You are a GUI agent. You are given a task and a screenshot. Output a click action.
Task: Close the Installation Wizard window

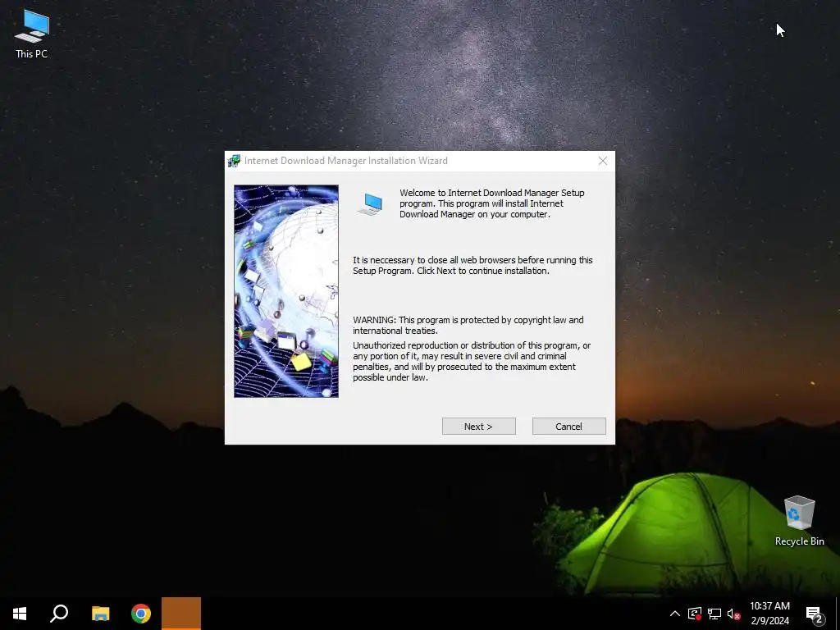pos(603,161)
